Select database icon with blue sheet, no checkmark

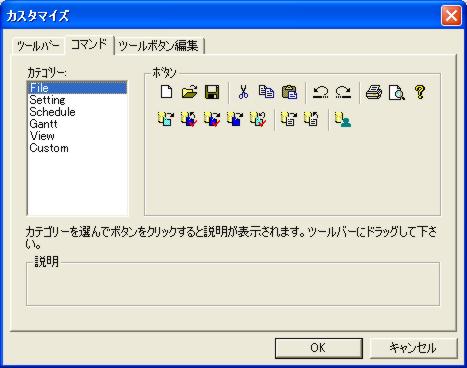click(x=235, y=119)
